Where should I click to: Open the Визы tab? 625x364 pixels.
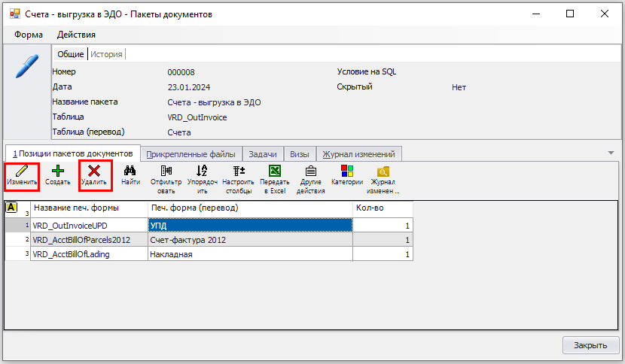pos(300,154)
